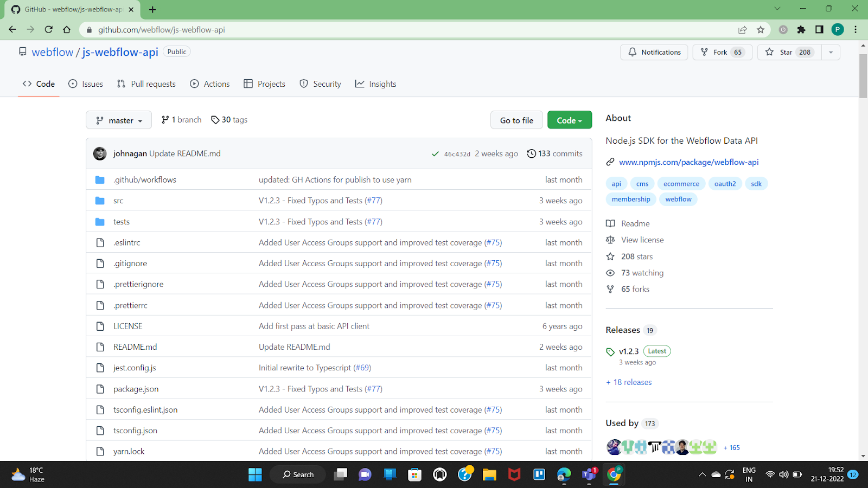Open the LICENSE file

click(x=128, y=326)
